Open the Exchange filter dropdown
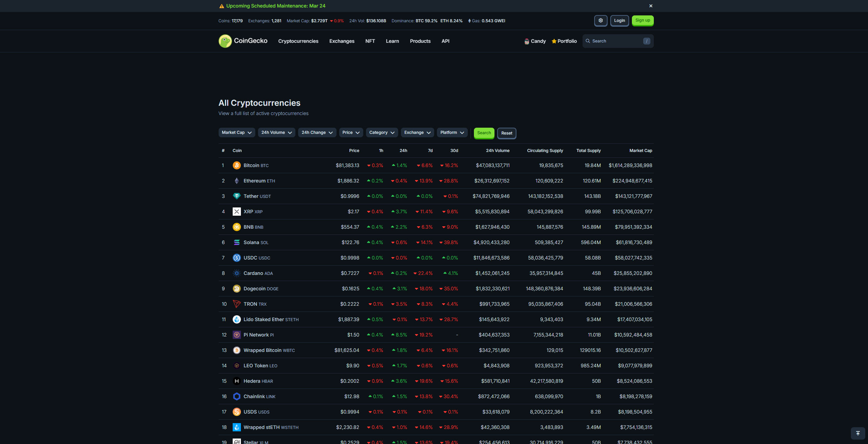868x444 pixels. (418, 132)
